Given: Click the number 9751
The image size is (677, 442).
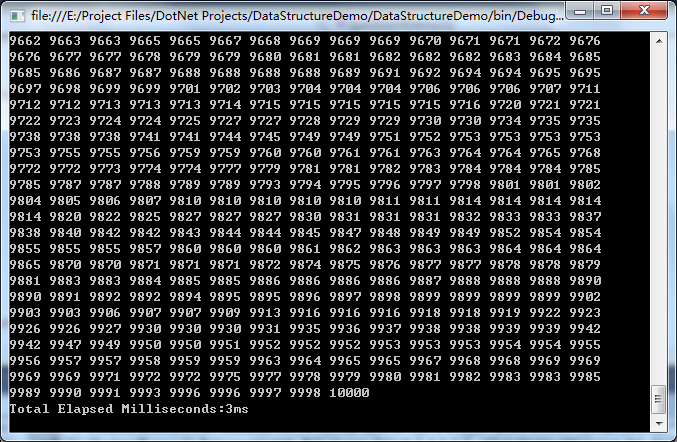Looking at the screenshot, I should pos(385,137).
